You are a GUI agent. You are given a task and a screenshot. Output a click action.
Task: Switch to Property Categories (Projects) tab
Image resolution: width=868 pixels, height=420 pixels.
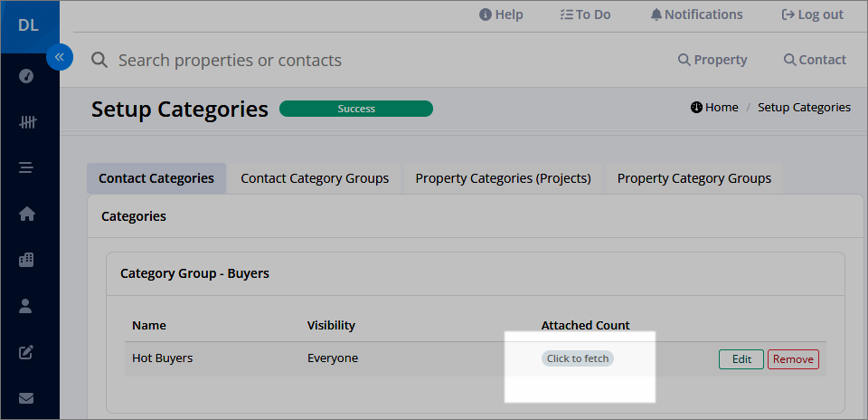click(x=504, y=178)
